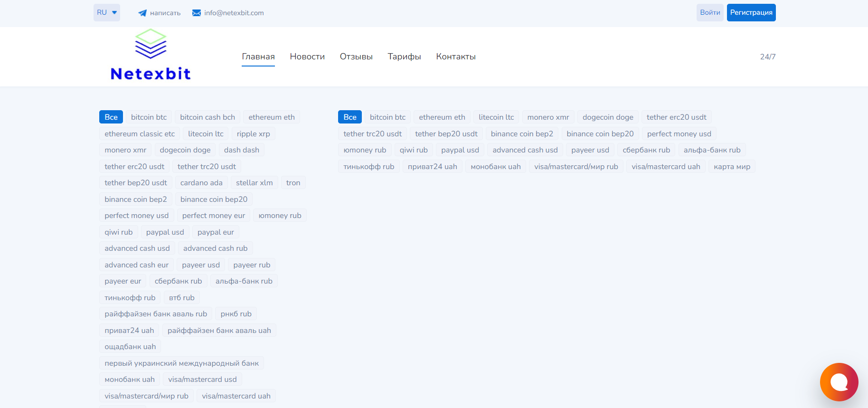Click the 24/7 text
This screenshot has width=868, height=408.
click(768, 57)
